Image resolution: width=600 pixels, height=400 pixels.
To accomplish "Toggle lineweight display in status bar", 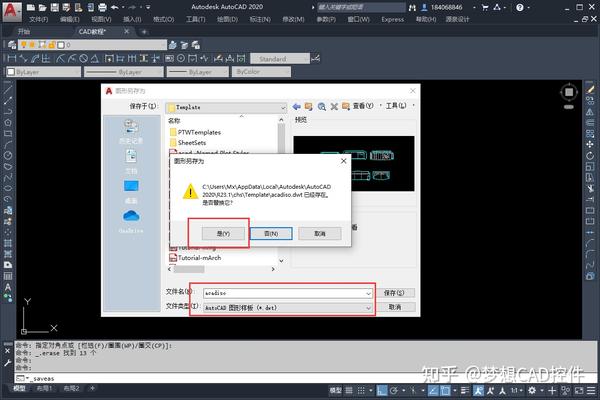I will click(x=465, y=390).
